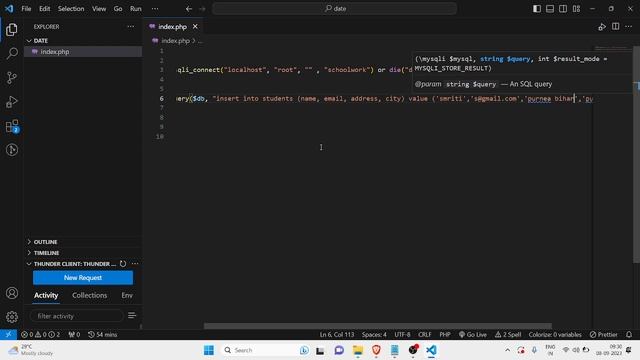
Task: Open the Customize Layout icon
Action: (576, 9)
